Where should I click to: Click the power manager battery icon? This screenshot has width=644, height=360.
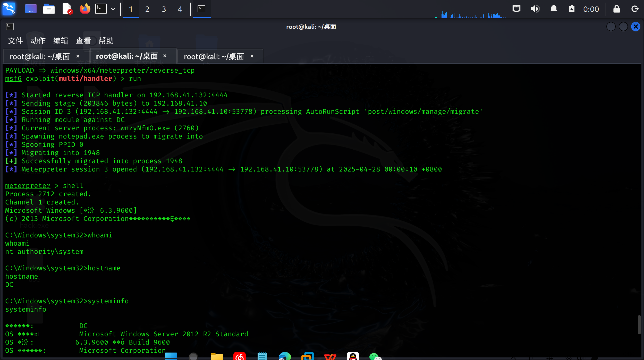(572, 9)
